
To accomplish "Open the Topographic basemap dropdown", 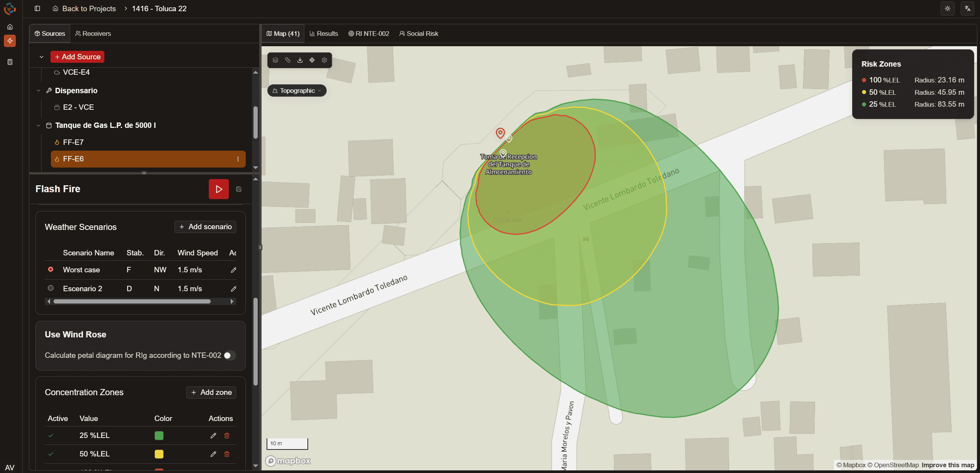I will point(297,90).
